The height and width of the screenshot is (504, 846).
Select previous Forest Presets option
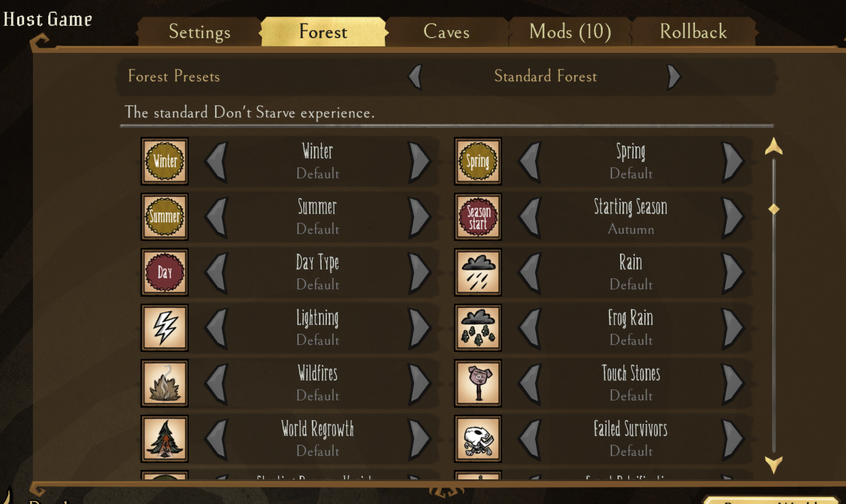[415, 76]
